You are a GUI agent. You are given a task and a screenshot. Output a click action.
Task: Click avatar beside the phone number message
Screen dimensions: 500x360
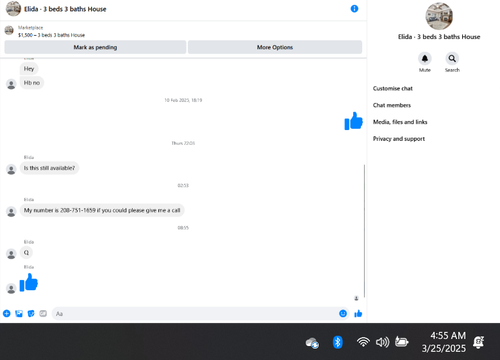tap(11, 212)
